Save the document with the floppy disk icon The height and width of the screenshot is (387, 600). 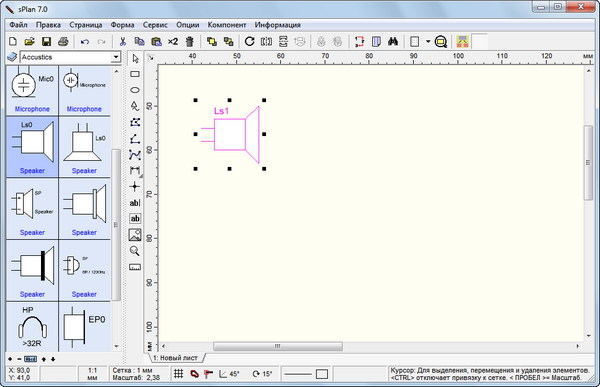(x=46, y=41)
